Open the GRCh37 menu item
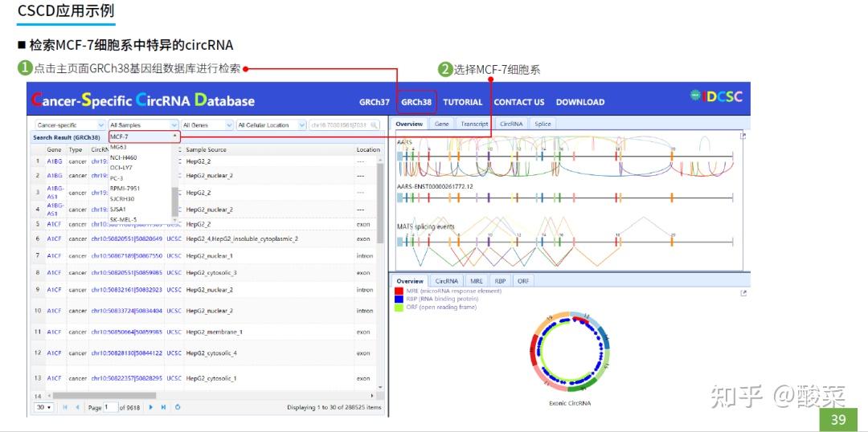Viewport: 868px width, 432px height. coord(375,102)
